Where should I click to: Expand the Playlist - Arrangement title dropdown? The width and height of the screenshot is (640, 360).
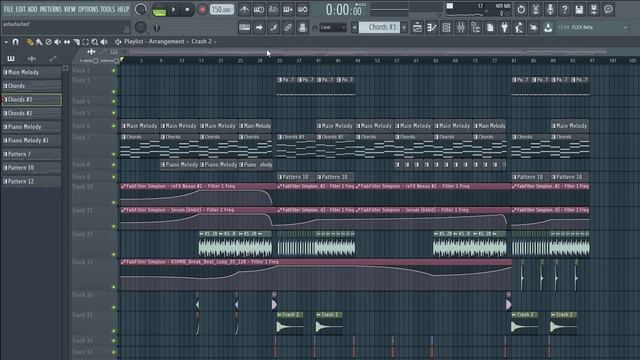tap(170, 42)
